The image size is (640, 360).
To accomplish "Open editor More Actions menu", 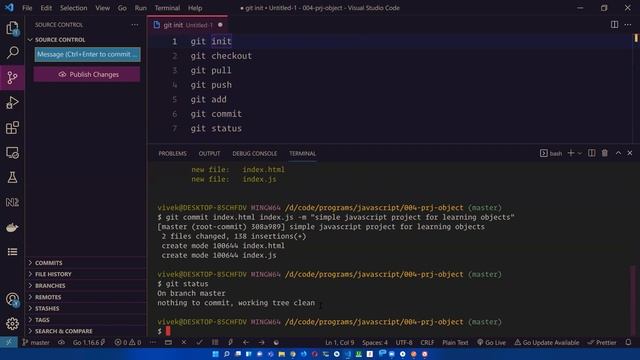I will 628,25.
